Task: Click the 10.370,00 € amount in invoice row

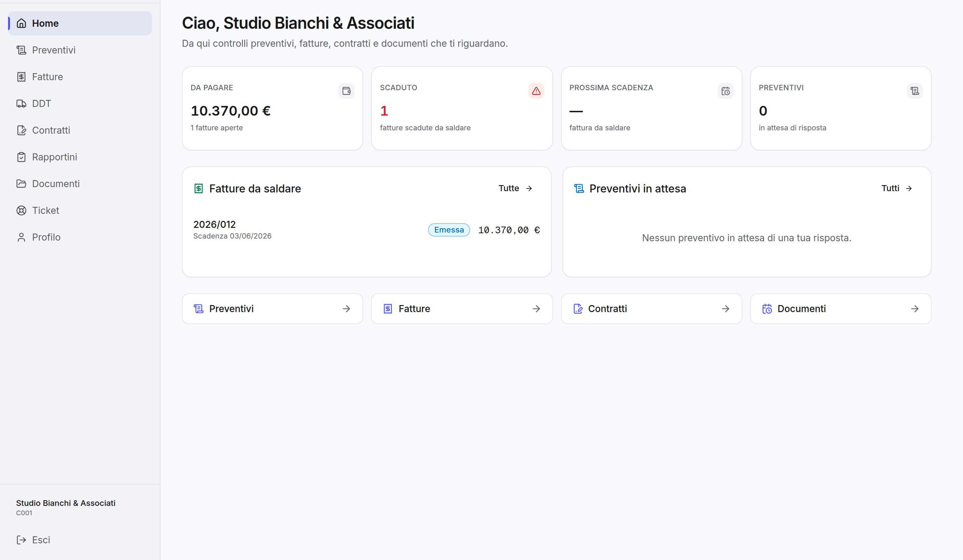Action: pyautogui.click(x=509, y=230)
